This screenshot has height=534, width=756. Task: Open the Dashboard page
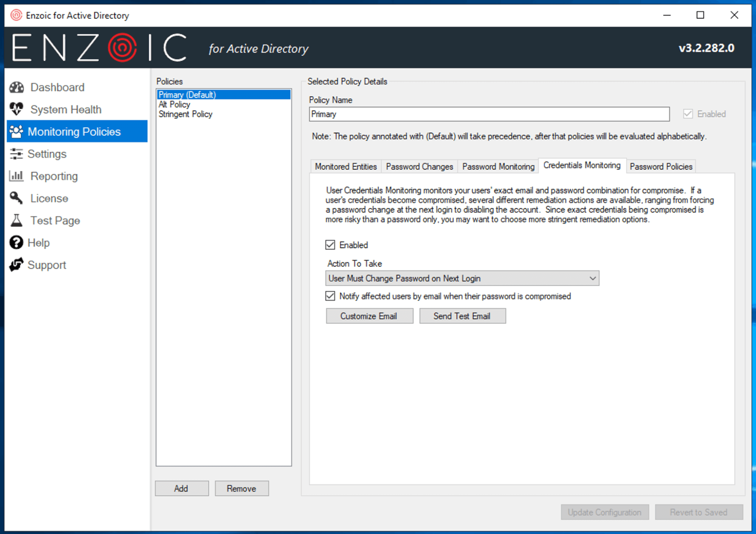click(57, 87)
